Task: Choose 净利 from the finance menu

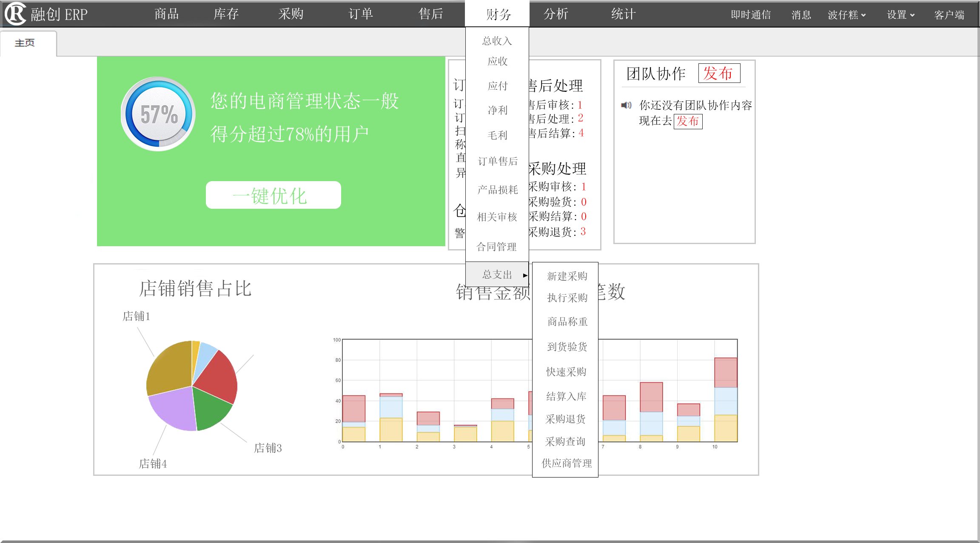Action: [497, 110]
